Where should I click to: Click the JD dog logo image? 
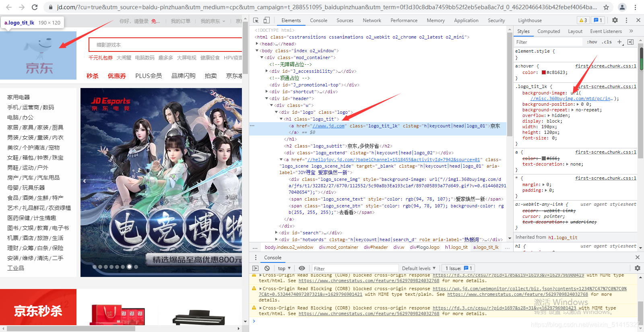click(38, 55)
